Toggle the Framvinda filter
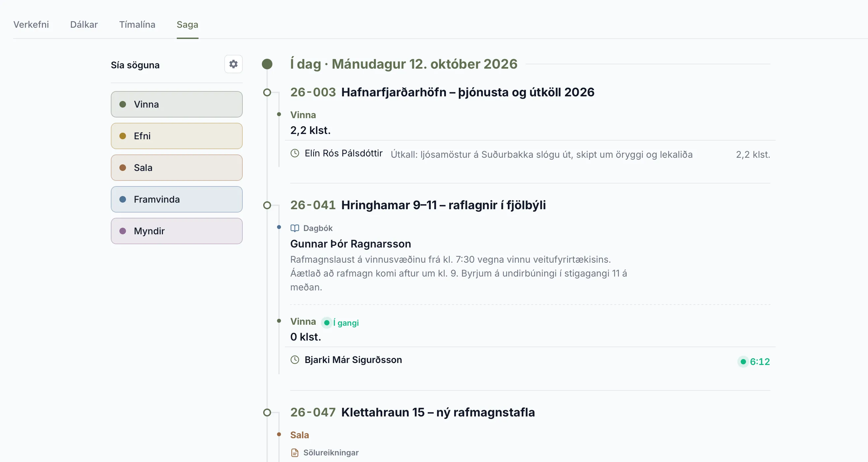 176,199
